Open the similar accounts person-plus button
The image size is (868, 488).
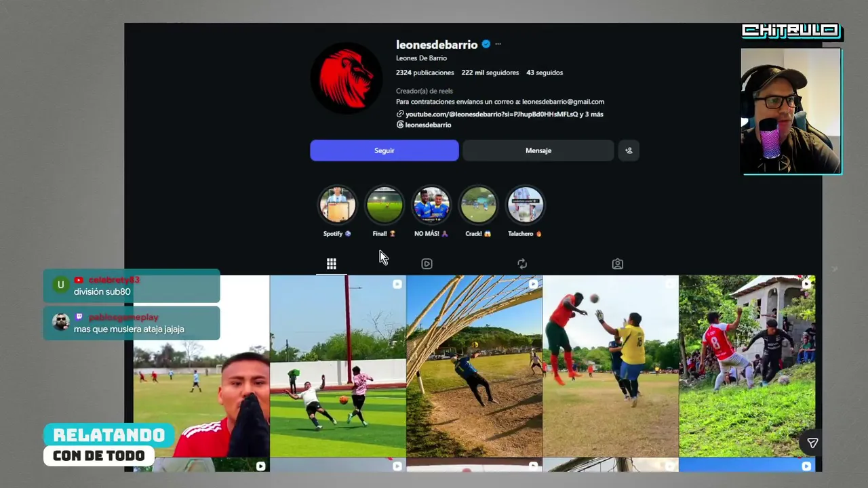point(629,150)
